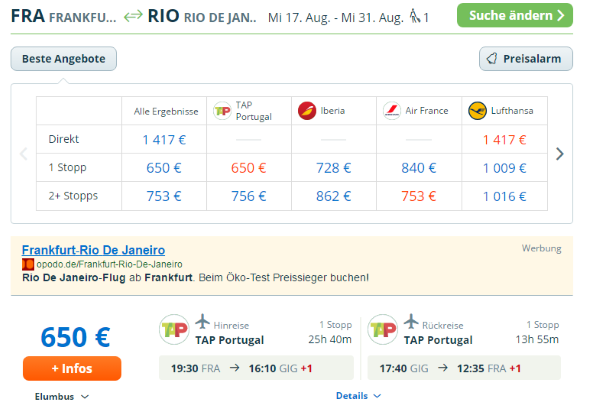Click the opodo favicon in the ad

pyautogui.click(x=28, y=264)
